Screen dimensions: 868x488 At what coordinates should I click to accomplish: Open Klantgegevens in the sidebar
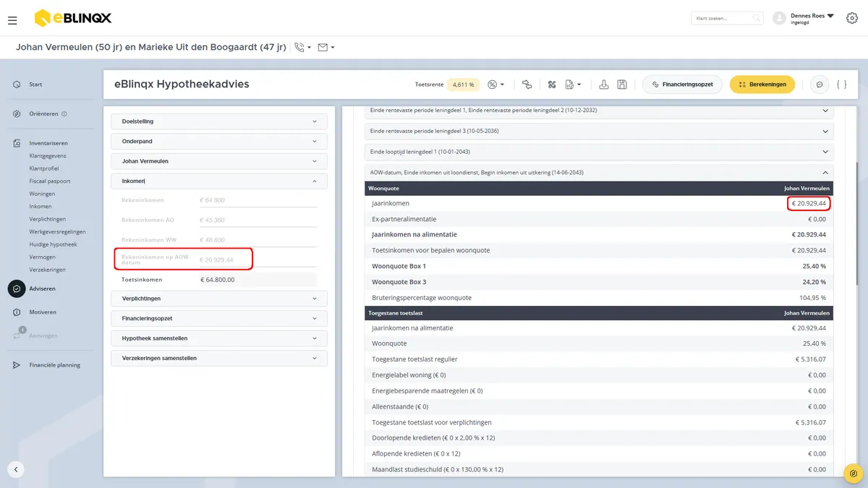[47, 155]
